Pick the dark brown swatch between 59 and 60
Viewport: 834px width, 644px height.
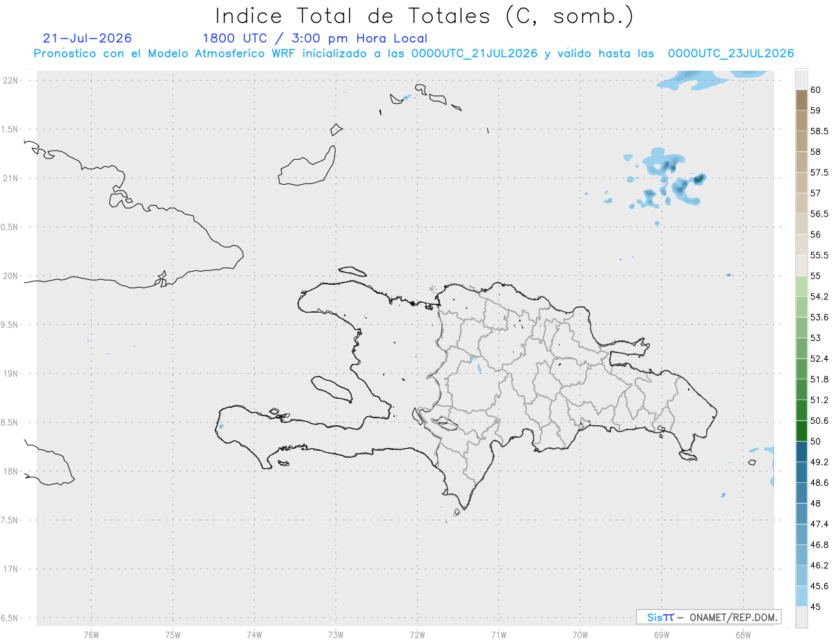[801, 100]
